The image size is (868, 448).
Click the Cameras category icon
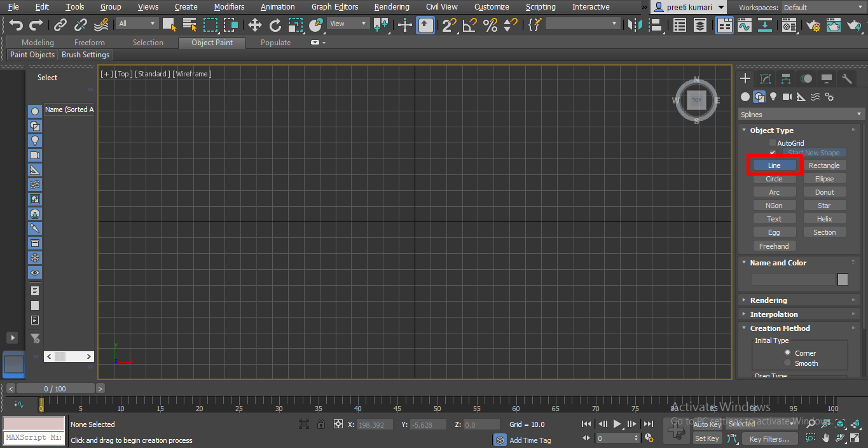(787, 97)
